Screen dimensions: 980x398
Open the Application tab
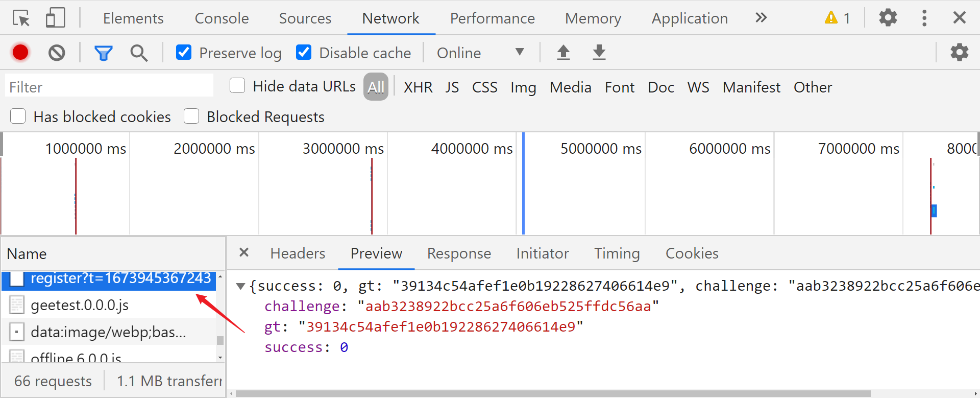[x=690, y=18]
